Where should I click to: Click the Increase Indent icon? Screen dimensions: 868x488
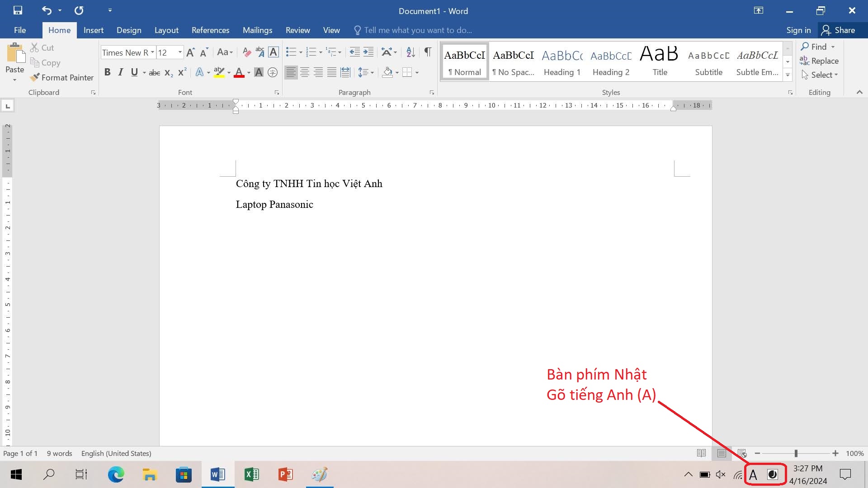(x=369, y=52)
